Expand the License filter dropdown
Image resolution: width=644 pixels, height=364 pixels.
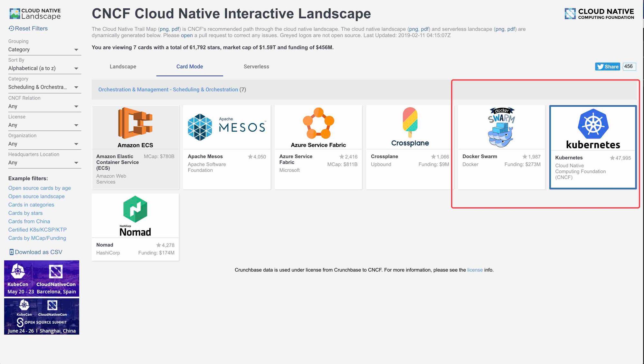pyautogui.click(x=43, y=125)
